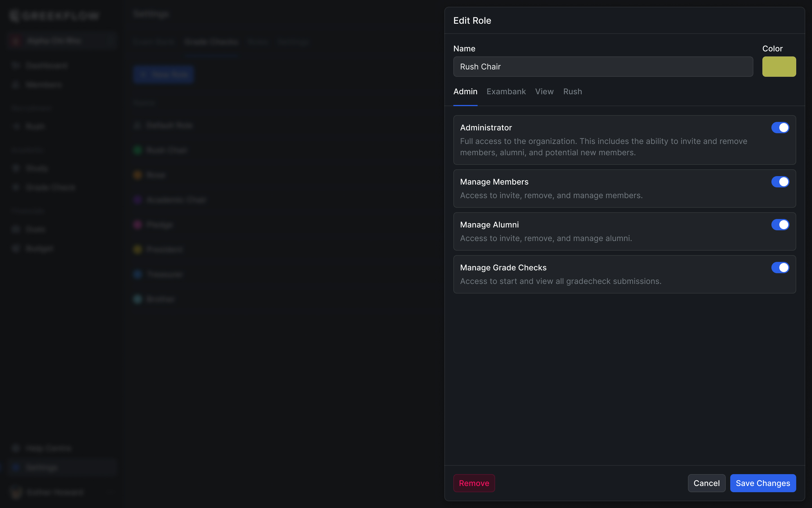Disable the Manage Members switch
The width and height of the screenshot is (812, 508).
(780, 182)
